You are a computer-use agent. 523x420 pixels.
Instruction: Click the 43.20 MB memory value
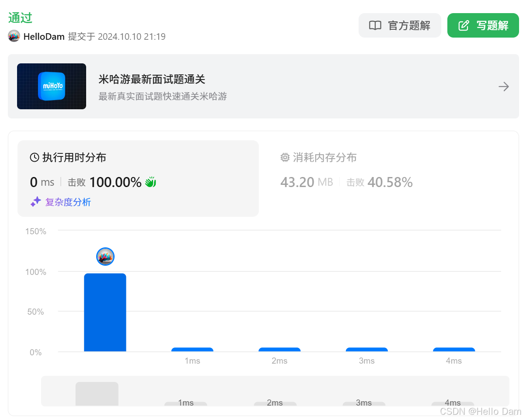click(x=307, y=182)
